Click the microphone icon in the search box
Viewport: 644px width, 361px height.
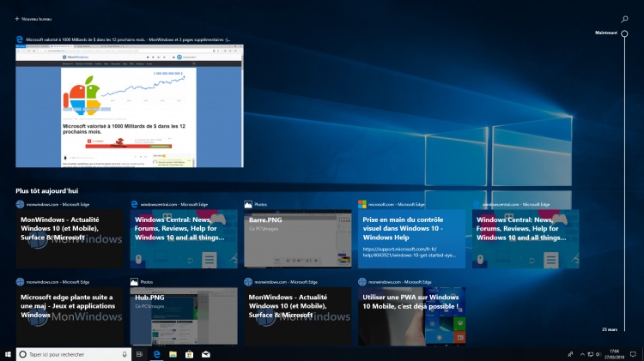125,353
